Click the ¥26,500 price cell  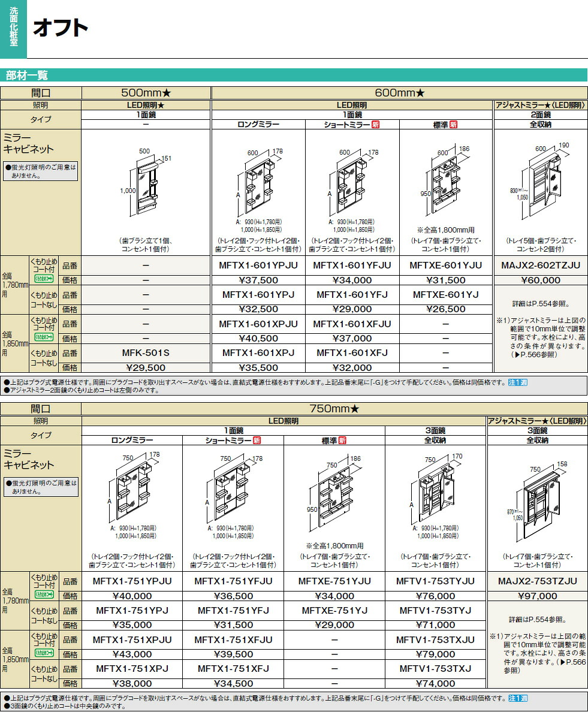pyautogui.click(x=446, y=309)
